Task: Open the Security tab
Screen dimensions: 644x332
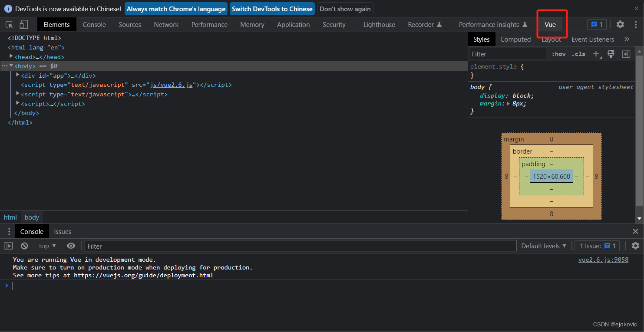Action: pos(334,25)
